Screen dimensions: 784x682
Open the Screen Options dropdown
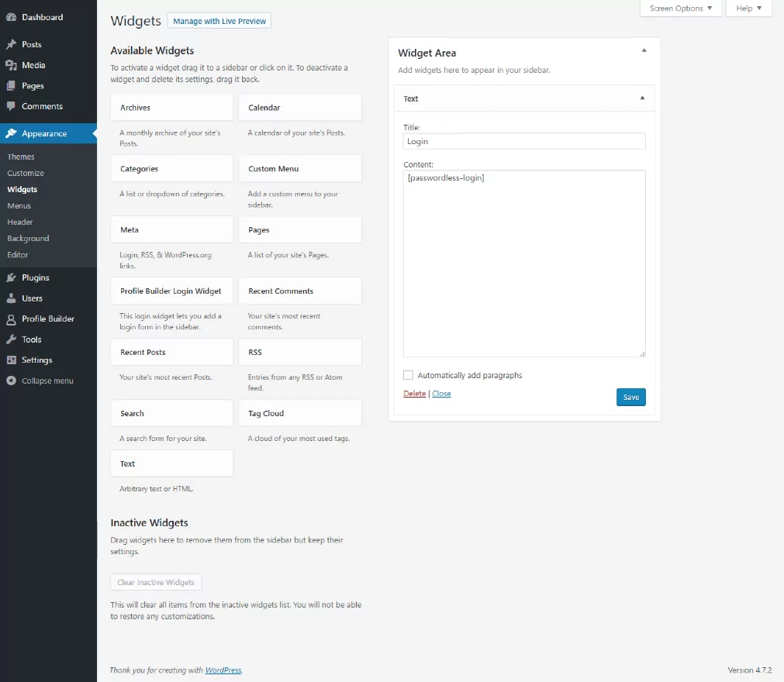[681, 8]
